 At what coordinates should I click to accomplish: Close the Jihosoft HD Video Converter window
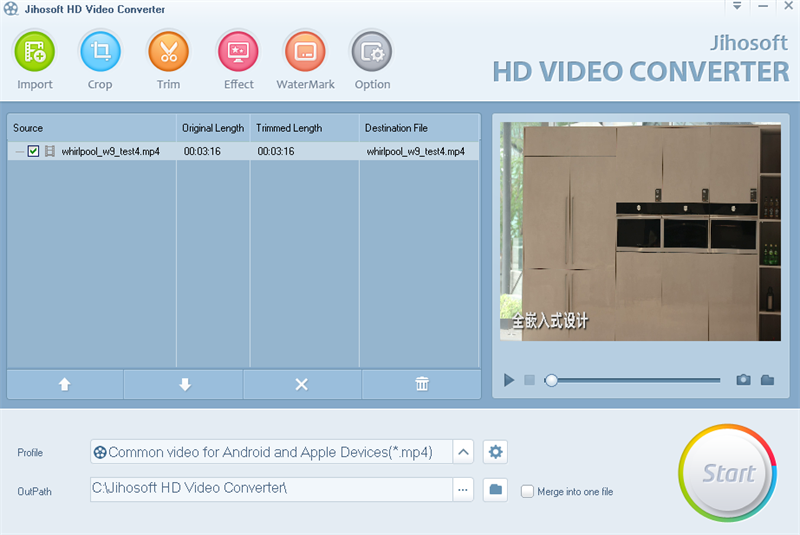click(x=788, y=6)
